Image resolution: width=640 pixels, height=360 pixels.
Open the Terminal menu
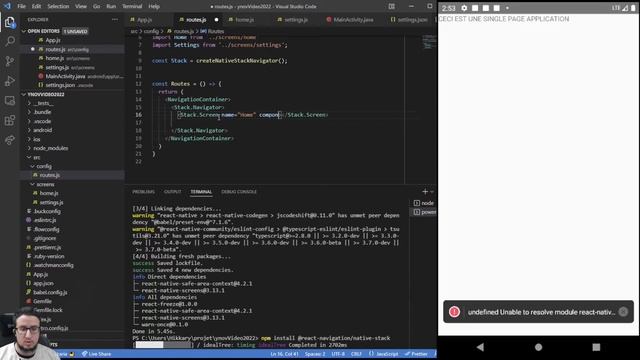pyautogui.click(x=132, y=6)
